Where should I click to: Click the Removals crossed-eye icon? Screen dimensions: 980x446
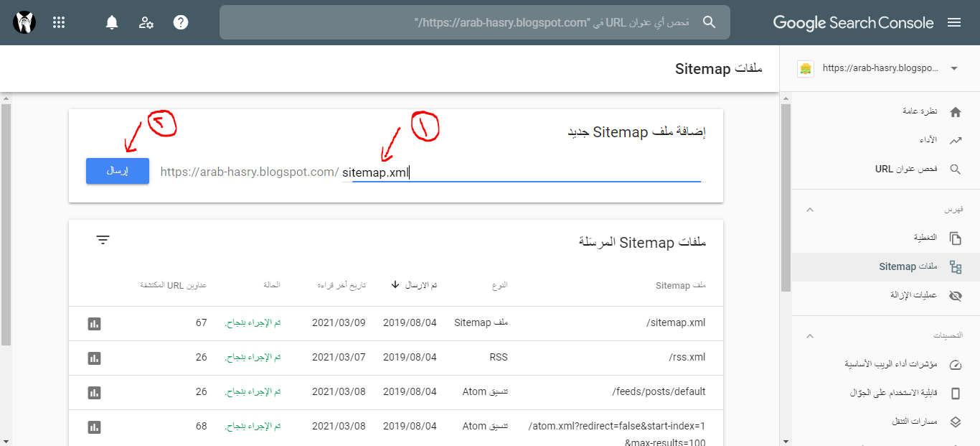tap(955, 295)
